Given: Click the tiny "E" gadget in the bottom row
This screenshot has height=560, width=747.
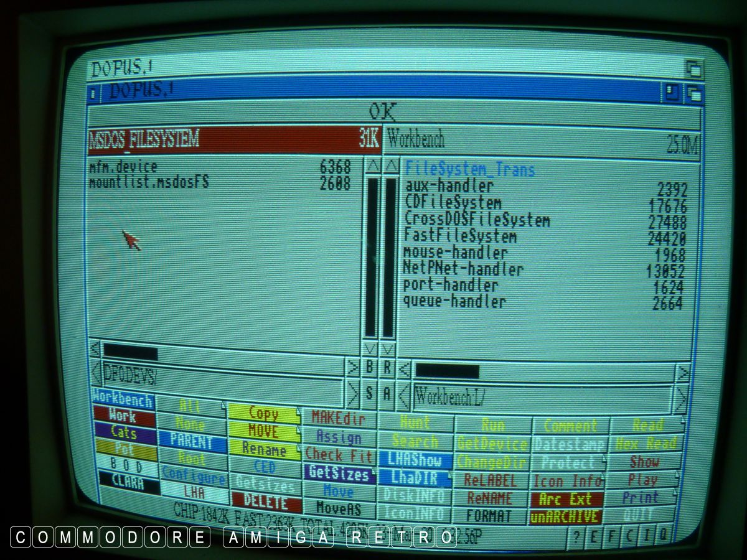Looking at the screenshot, I should pyautogui.click(x=595, y=536).
